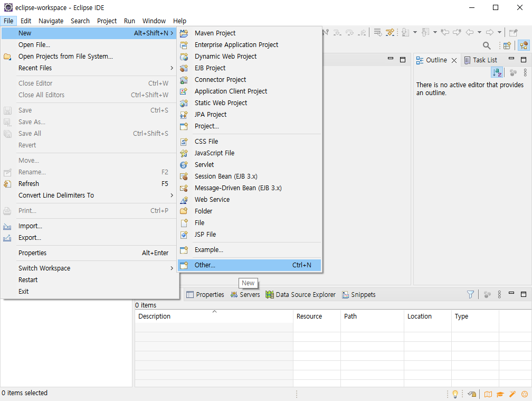Click the Tip of the Day lightbulb
The image size is (532, 401).
point(455,394)
